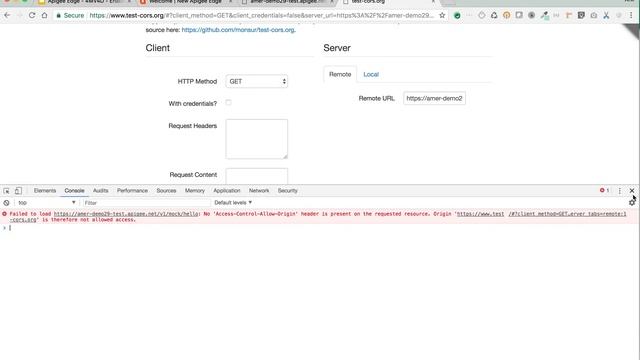Switch to the Local server tab
640x360 pixels.
point(371,74)
